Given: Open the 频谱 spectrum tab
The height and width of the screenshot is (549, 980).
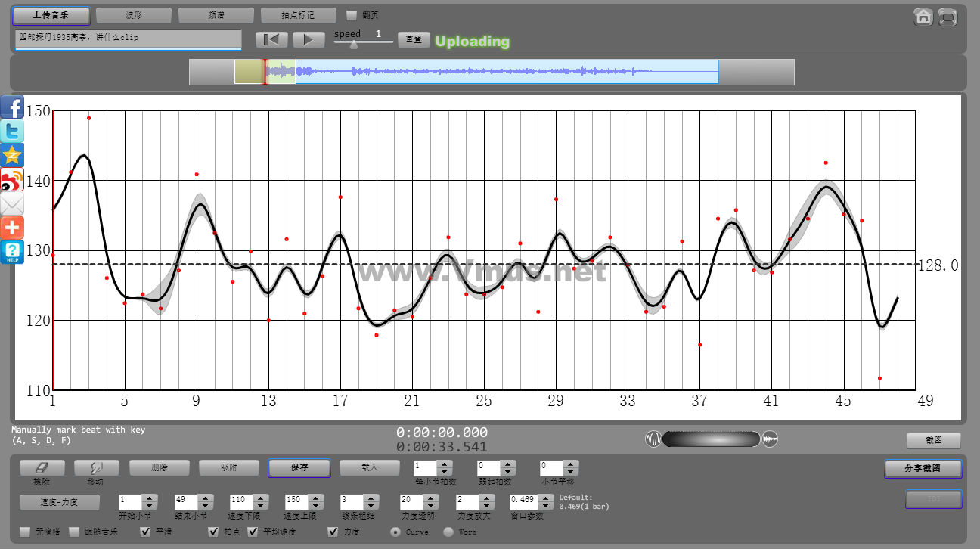Looking at the screenshot, I should pyautogui.click(x=216, y=15).
